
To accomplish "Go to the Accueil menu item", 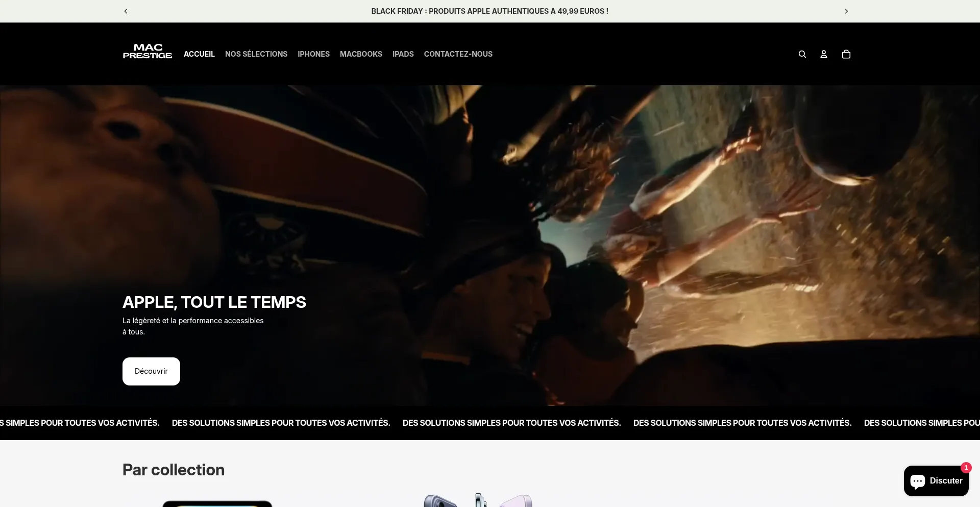I will [x=199, y=54].
